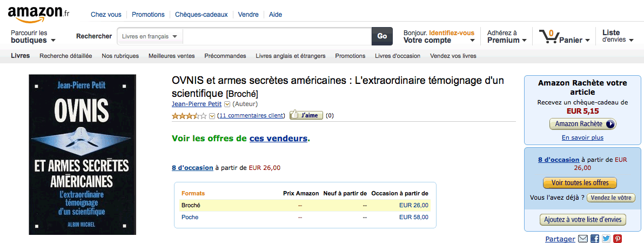Click the star rating icons
Screen dimensions: 644x243
pyautogui.click(x=189, y=116)
